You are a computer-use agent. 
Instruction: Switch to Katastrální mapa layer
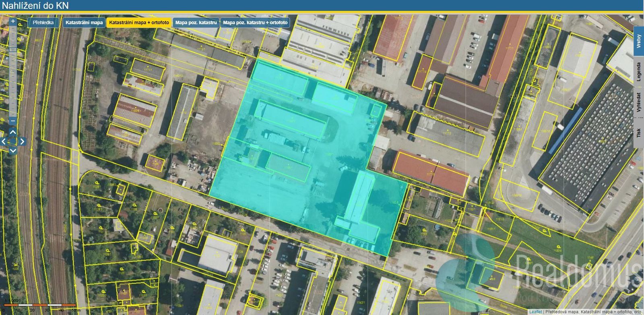click(84, 23)
